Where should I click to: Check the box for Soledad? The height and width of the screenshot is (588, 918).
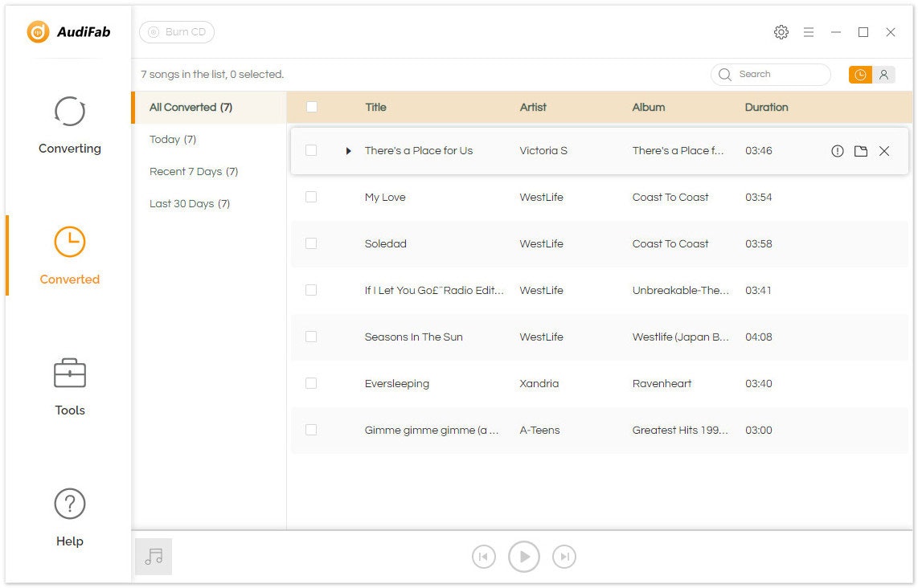[311, 243]
